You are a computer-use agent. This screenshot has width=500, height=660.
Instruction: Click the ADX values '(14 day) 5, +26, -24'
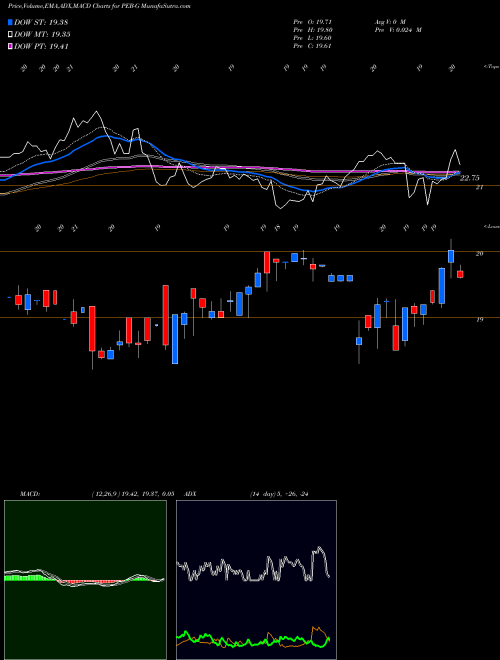coord(279,494)
